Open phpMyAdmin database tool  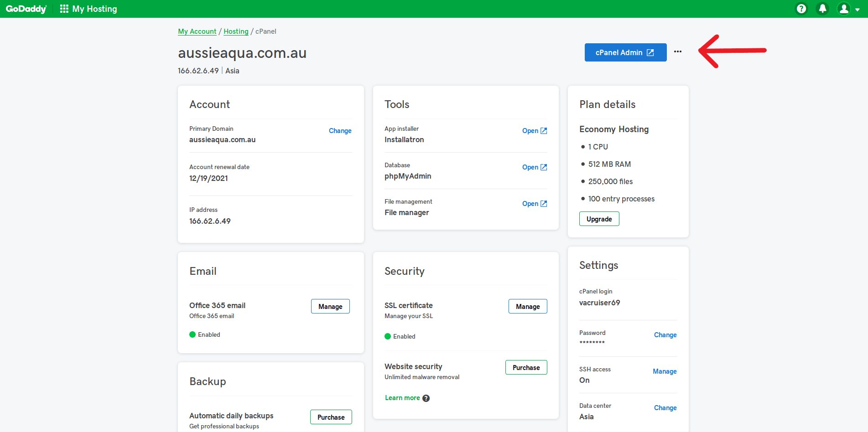(x=535, y=167)
